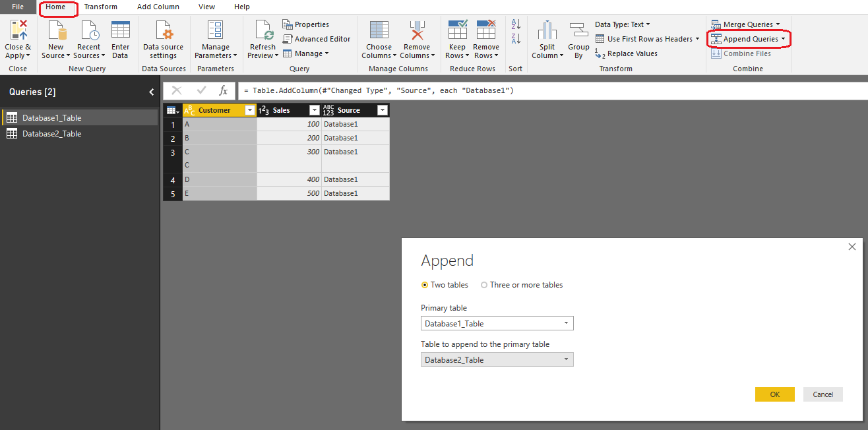Click the cell with Sales value 500
The height and width of the screenshot is (430, 868).
pos(289,193)
